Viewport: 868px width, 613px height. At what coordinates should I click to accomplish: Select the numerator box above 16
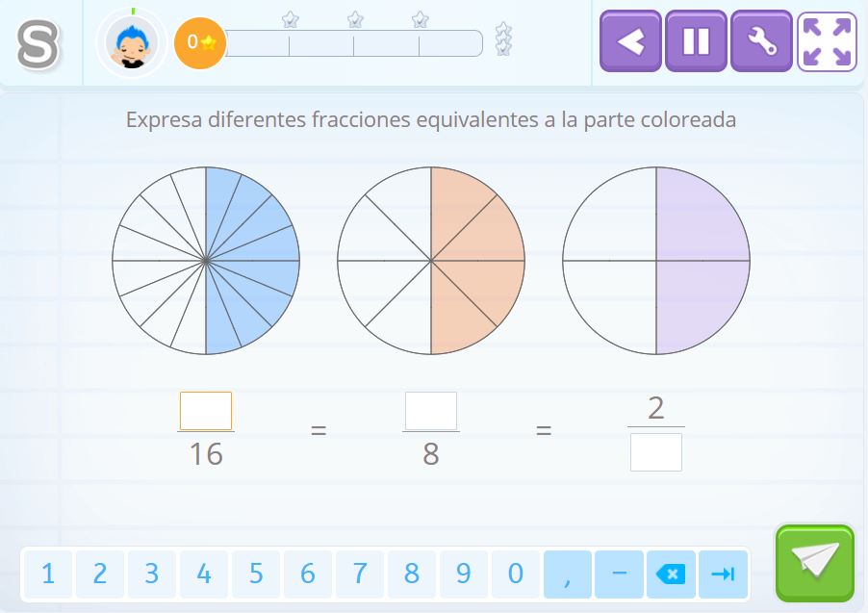(206, 411)
